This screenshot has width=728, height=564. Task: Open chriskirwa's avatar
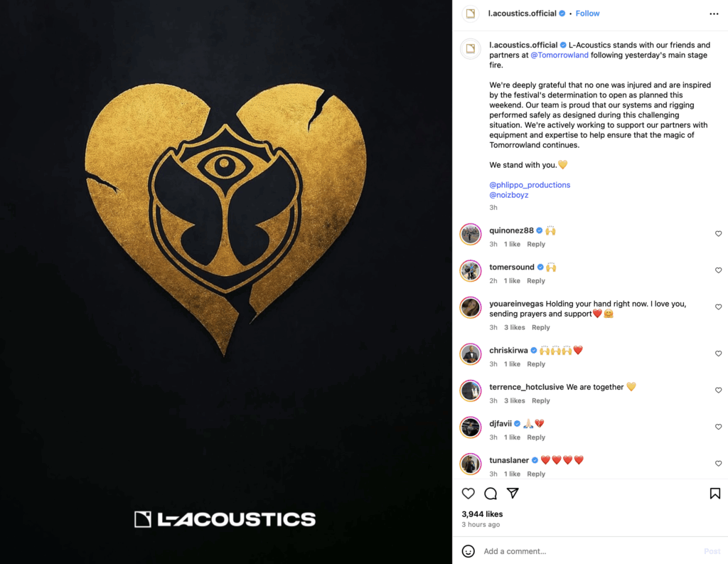(471, 354)
